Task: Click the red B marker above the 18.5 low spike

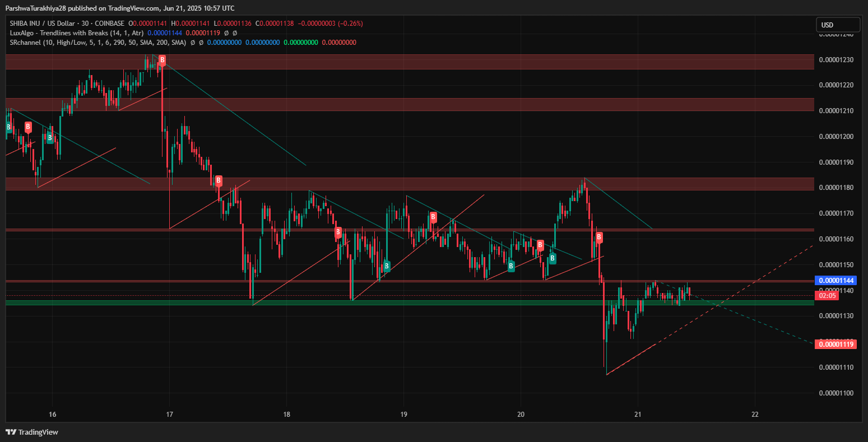Action: tap(338, 231)
